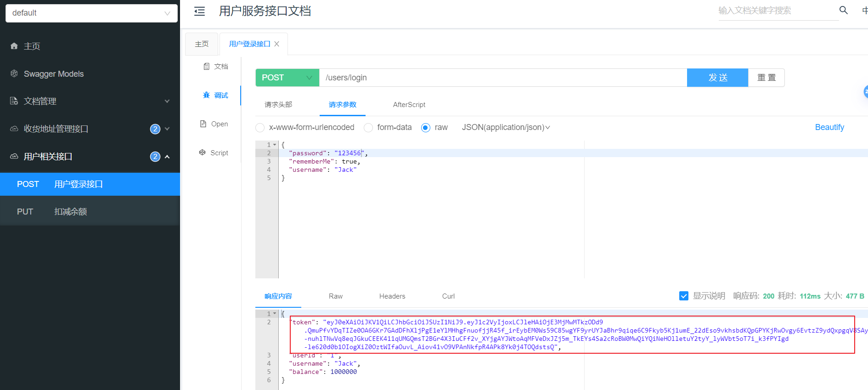Collapse 用户相关接口 group
This screenshot has width=868, height=390.
[x=167, y=157]
